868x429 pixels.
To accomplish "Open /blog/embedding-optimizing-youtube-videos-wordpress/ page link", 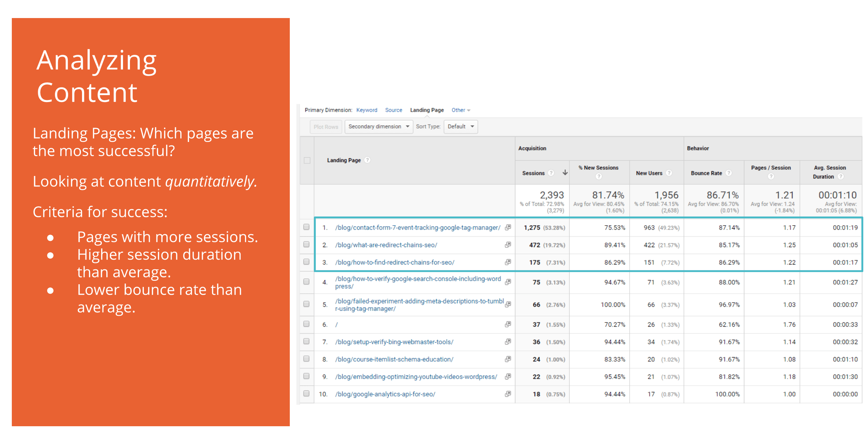I will [x=416, y=377].
